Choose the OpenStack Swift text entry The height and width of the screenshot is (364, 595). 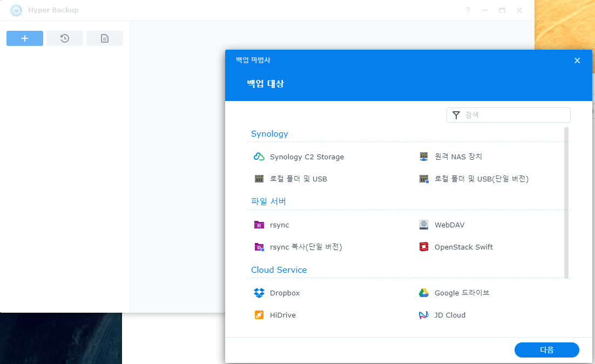(464, 247)
